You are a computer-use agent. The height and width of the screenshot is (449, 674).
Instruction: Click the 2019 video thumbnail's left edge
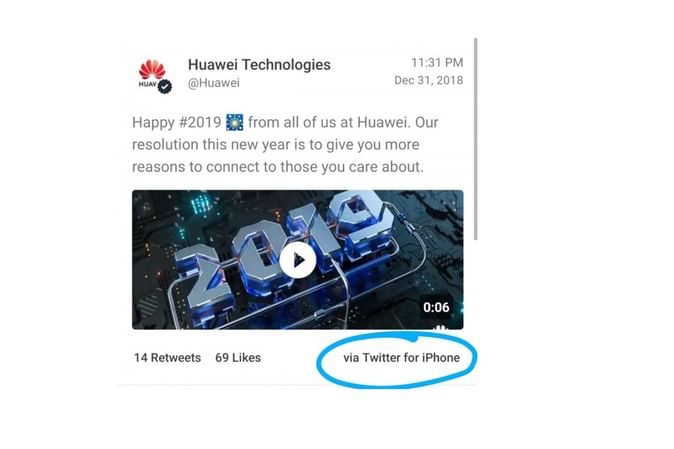point(135,260)
